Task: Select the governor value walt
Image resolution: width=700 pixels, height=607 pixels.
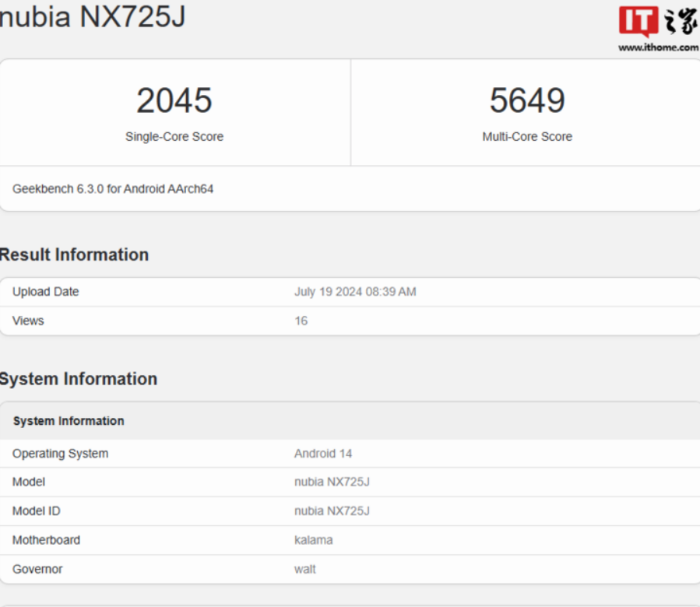Action: pos(305,569)
